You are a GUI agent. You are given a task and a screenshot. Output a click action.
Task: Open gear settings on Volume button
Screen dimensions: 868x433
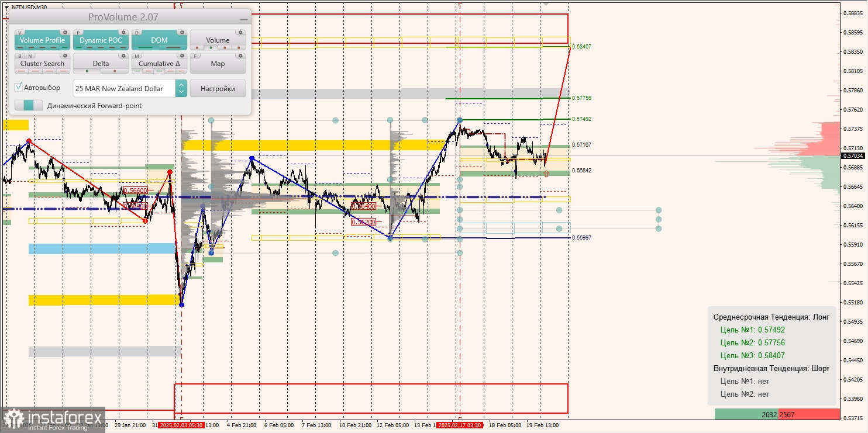click(240, 32)
